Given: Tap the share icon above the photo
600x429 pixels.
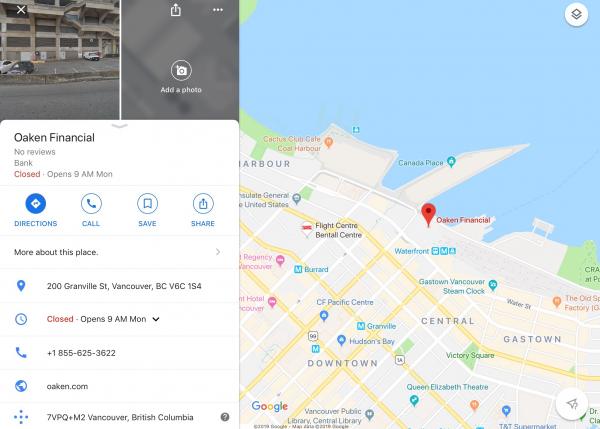Looking at the screenshot, I should (x=176, y=10).
